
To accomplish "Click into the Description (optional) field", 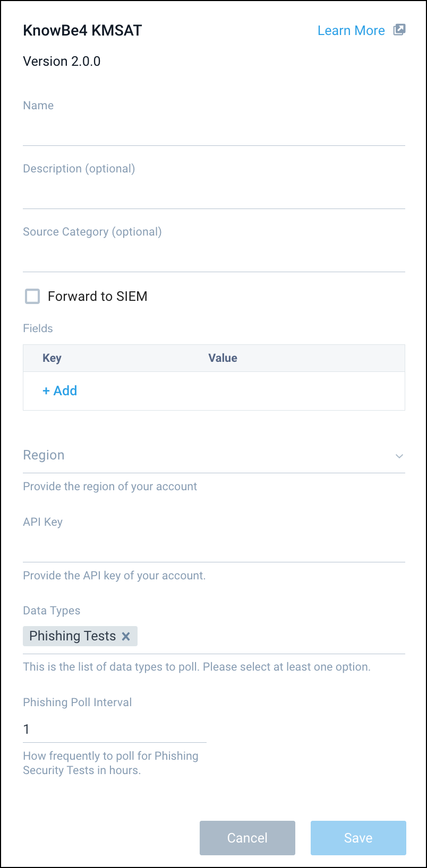I will (213, 196).
